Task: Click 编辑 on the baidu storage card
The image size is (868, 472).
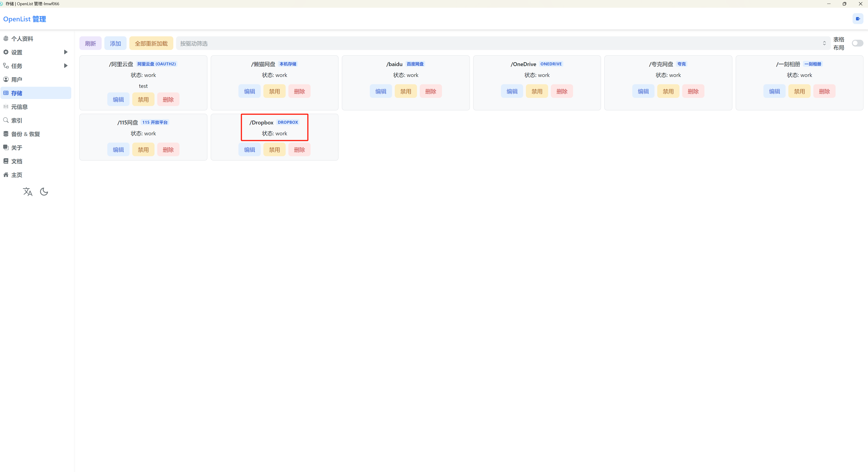Action: click(381, 91)
